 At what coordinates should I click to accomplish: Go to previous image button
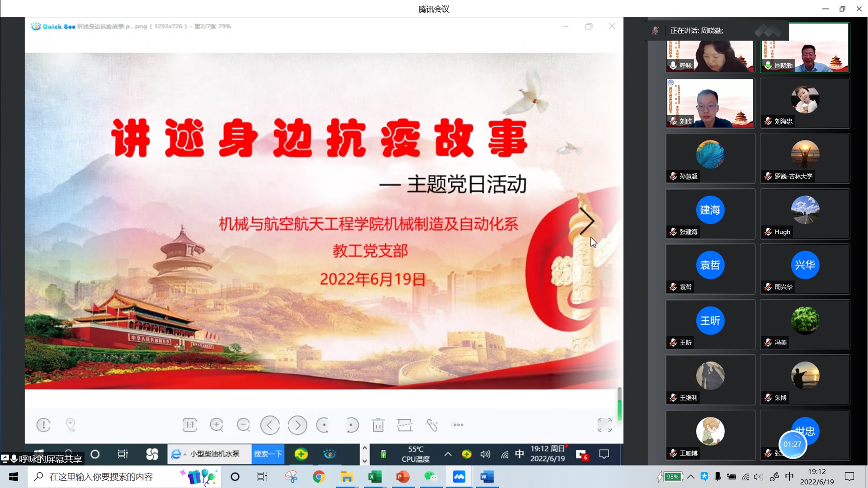[270, 425]
